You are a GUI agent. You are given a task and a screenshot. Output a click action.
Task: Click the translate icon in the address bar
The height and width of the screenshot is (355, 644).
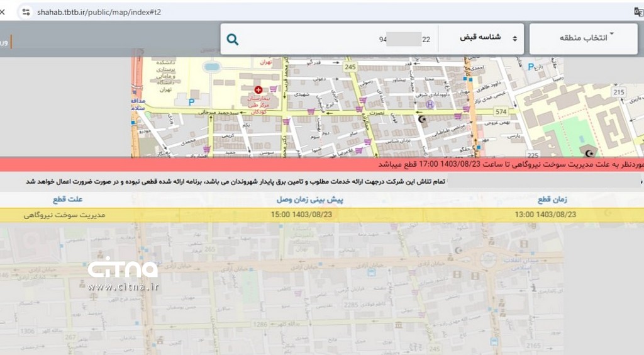638,11
